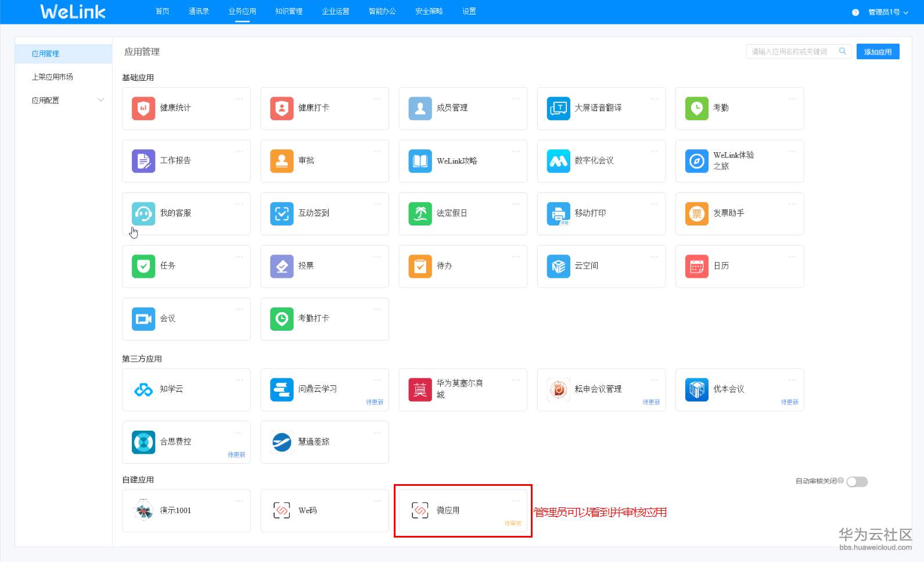The width and height of the screenshot is (924, 562).
Task: Open the orange 待办 checklist icon
Action: tap(420, 266)
